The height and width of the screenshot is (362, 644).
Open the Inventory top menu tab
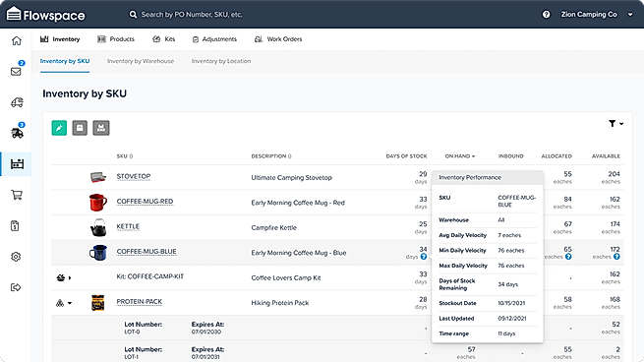coord(60,39)
